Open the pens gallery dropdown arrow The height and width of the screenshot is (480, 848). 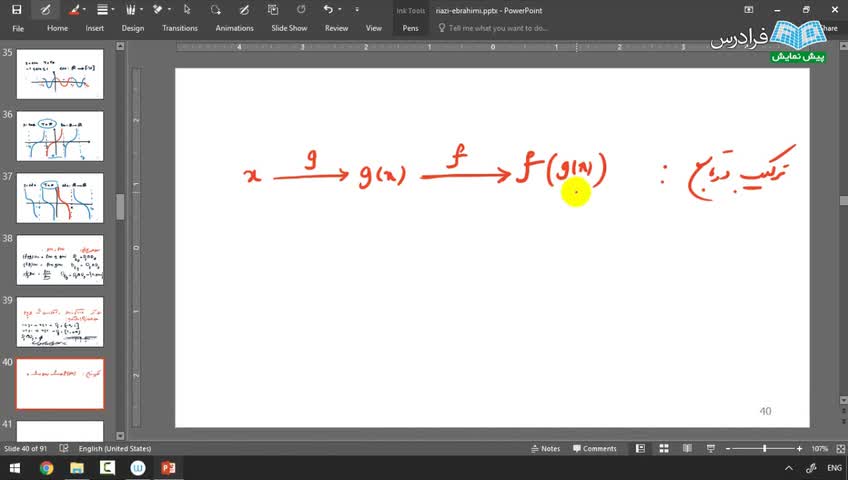(141, 9)
